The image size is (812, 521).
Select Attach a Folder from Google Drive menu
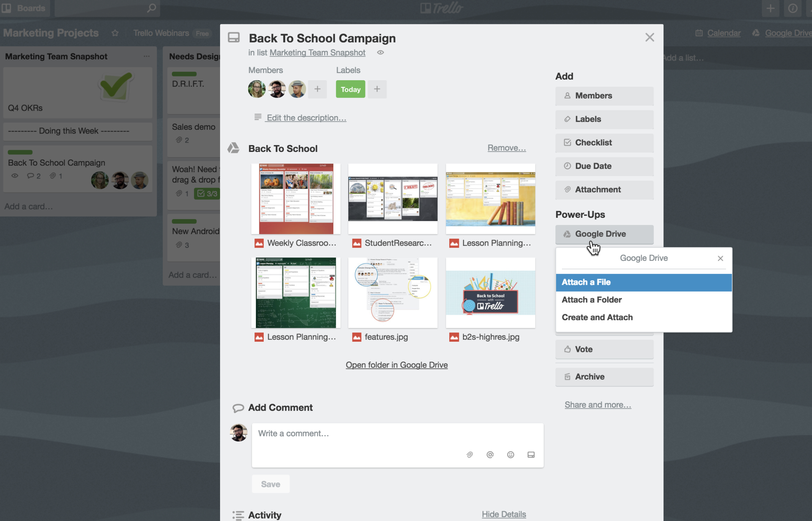click(592, 299)
